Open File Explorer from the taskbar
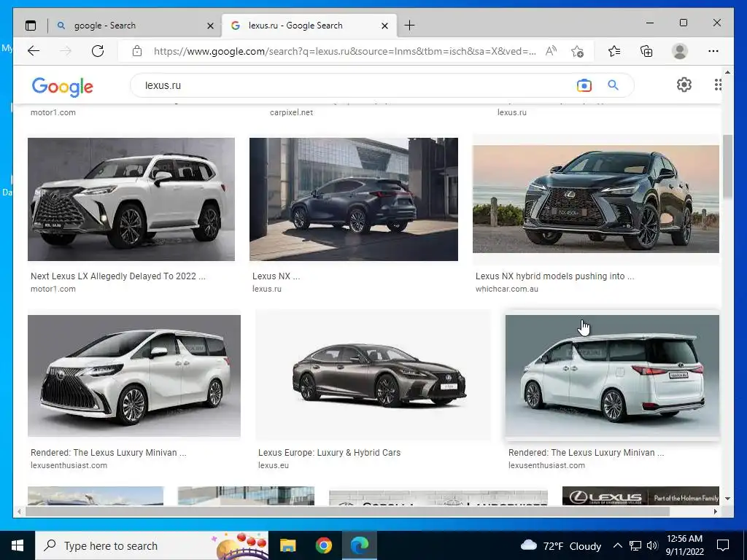This screenshot has height=560, width=747. tap(287, 545)
